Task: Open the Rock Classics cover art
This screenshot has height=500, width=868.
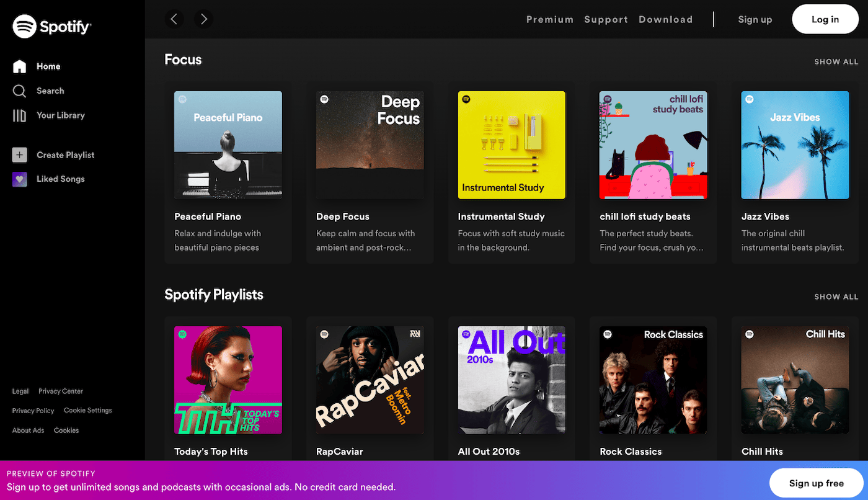Action: tap(653, 380)
